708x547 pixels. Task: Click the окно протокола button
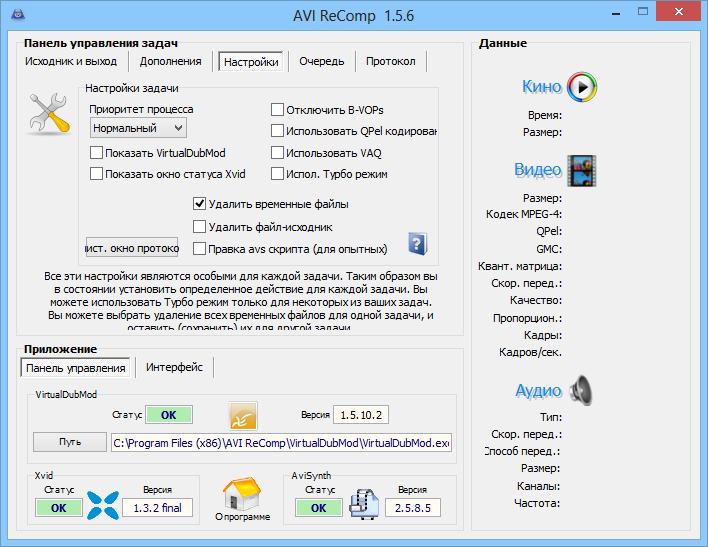coord(132,248)
